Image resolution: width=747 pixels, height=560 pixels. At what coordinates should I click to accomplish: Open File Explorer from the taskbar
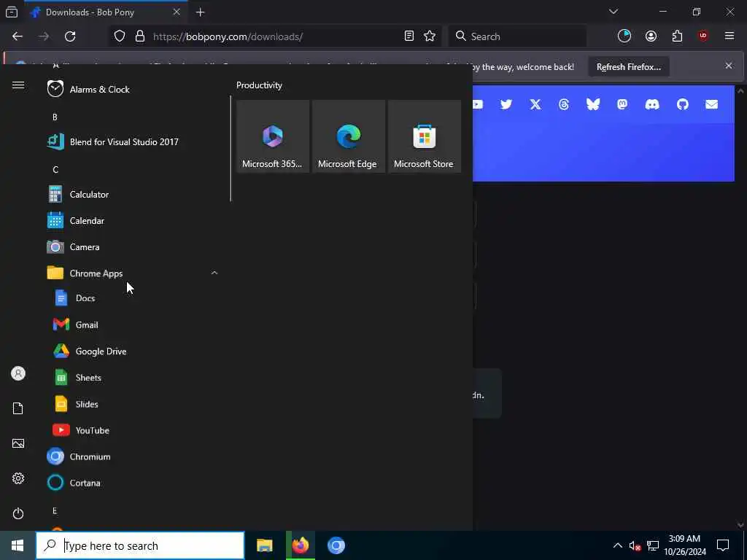coord(264,545)
